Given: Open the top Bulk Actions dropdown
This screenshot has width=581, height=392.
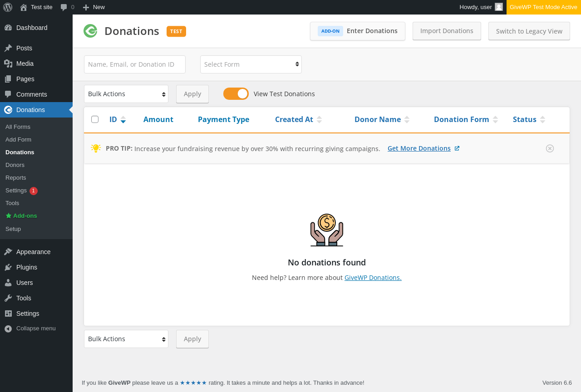Looking at the screenshot, I should coord(126,94).
